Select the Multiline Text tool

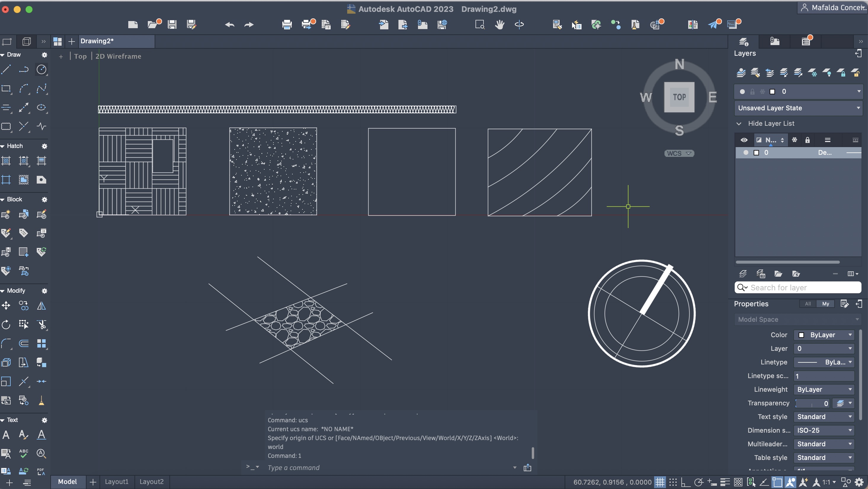[x=6, y=435]
